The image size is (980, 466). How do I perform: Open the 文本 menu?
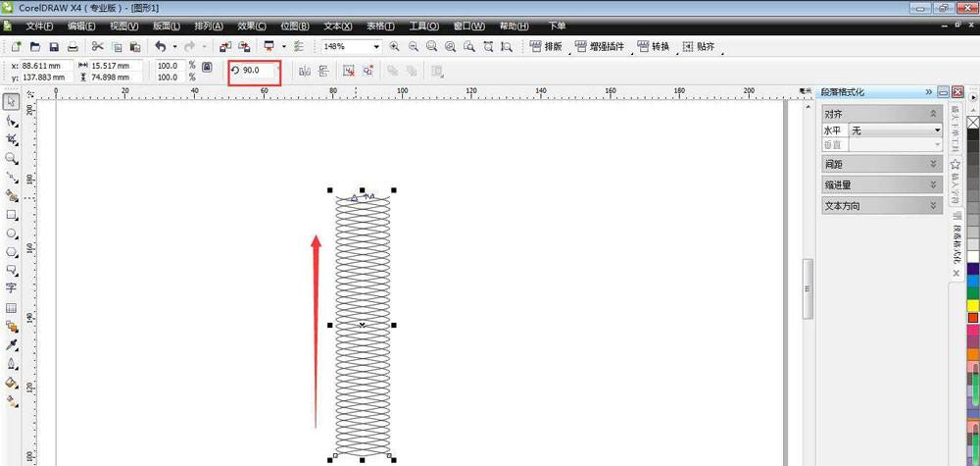(x=338, y=26)
